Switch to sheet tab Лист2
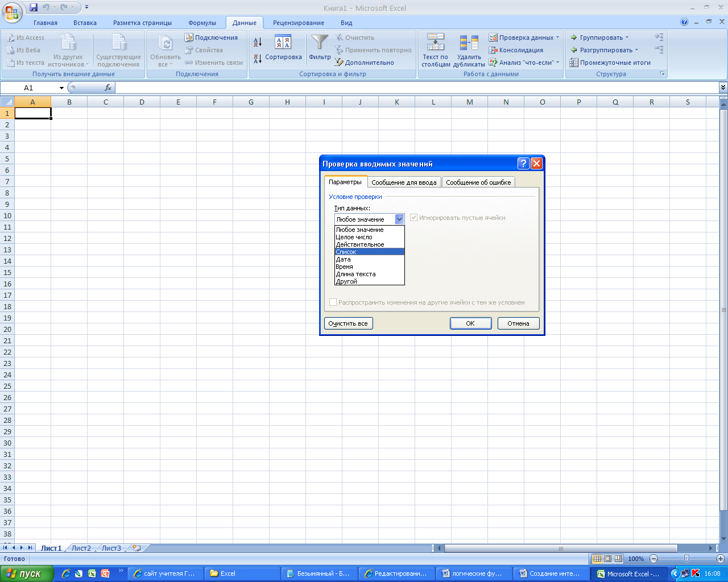The height and width of the screenshot is (582, 728). pos(81,548)
